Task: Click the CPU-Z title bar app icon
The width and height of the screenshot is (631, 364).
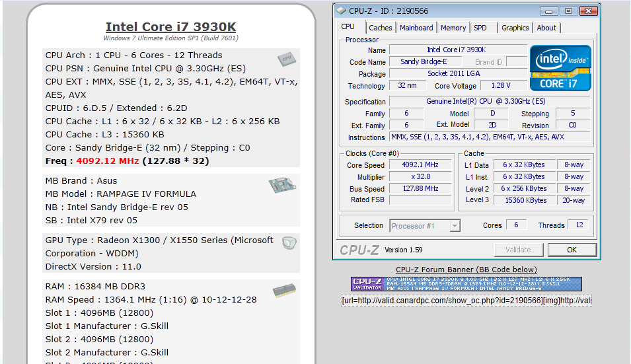Action: click(x=340, y=11)
